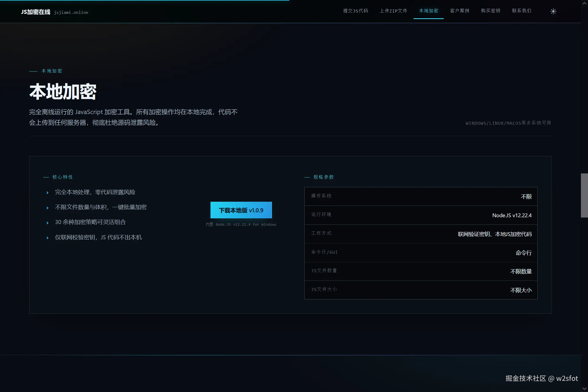This screenshot has height=392, width=588.
Task: Click the chevron beside 仅联网校验密钥
Action: [x=47, y=238]
